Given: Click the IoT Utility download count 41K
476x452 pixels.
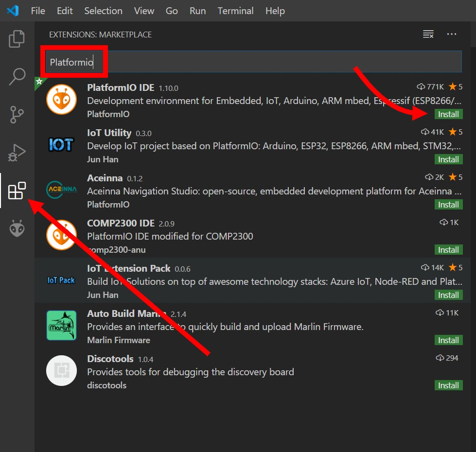Looking at the screenshot, I should 432,132.
